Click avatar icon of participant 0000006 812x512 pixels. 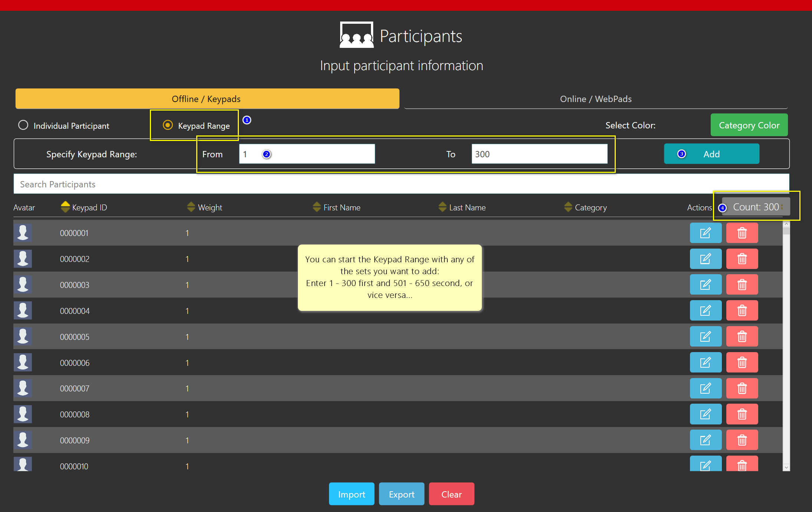(23, 362)
